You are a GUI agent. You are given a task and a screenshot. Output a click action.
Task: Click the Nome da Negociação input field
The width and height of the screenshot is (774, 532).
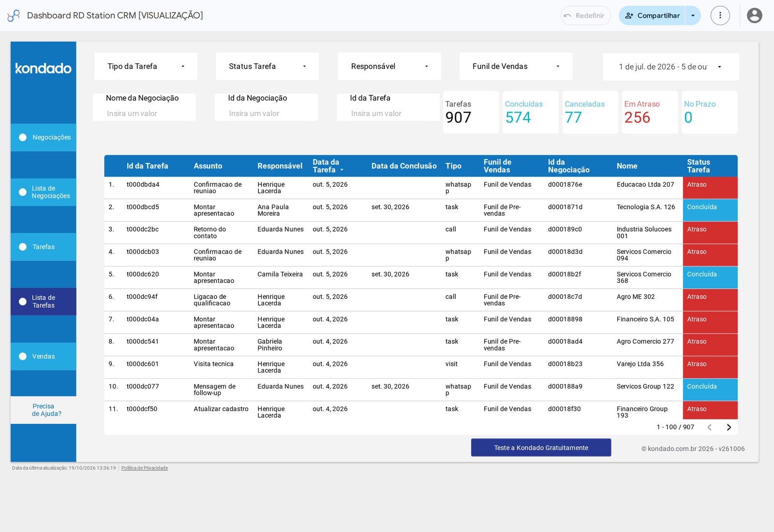click(x=144, y=114)
